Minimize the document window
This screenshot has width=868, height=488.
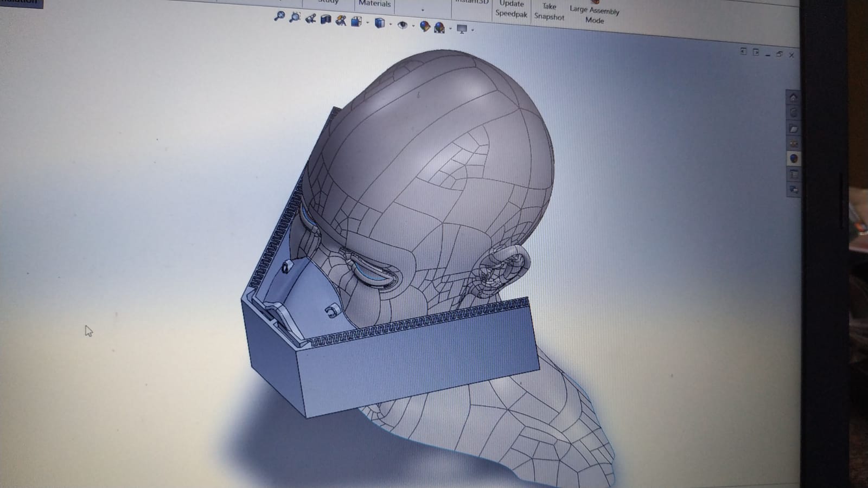768,54
